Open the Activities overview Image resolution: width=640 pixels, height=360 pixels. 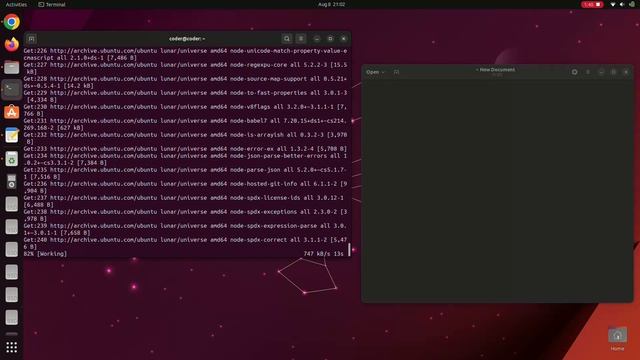(x=16, y=4)
